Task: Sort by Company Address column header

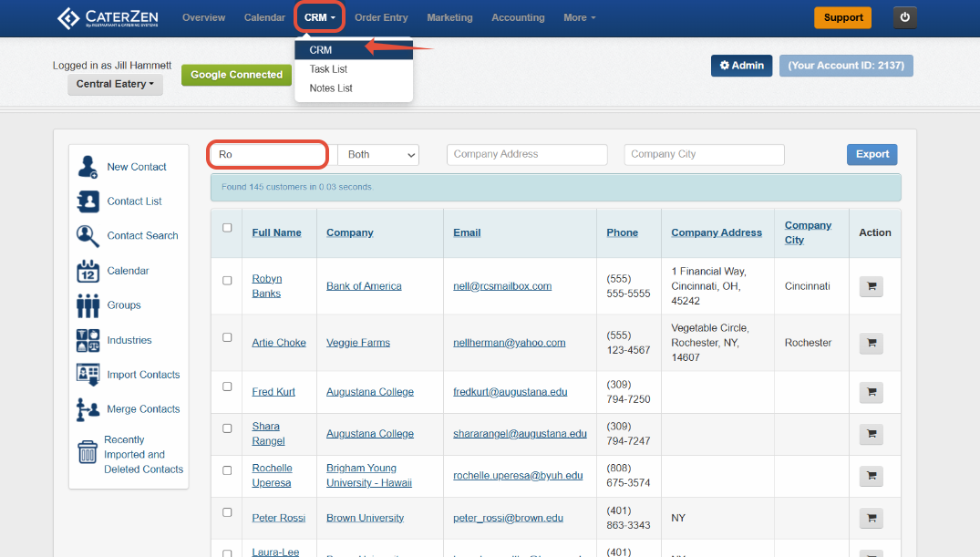Action: point(717,232)
